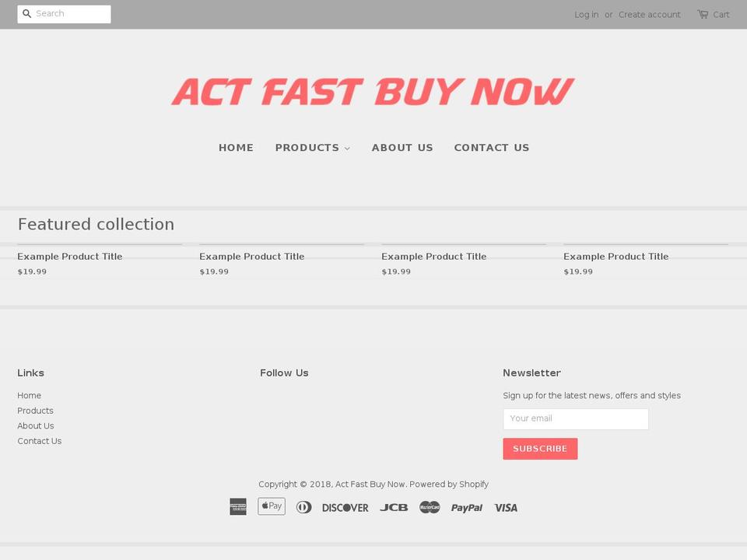Click the JCB payment icon

tap(394, 508)
